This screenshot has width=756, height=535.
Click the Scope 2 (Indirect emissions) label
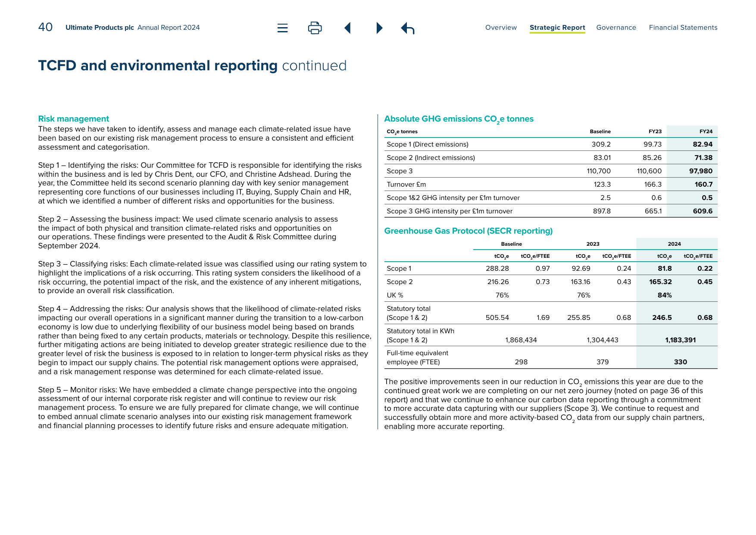pos(431,158)
